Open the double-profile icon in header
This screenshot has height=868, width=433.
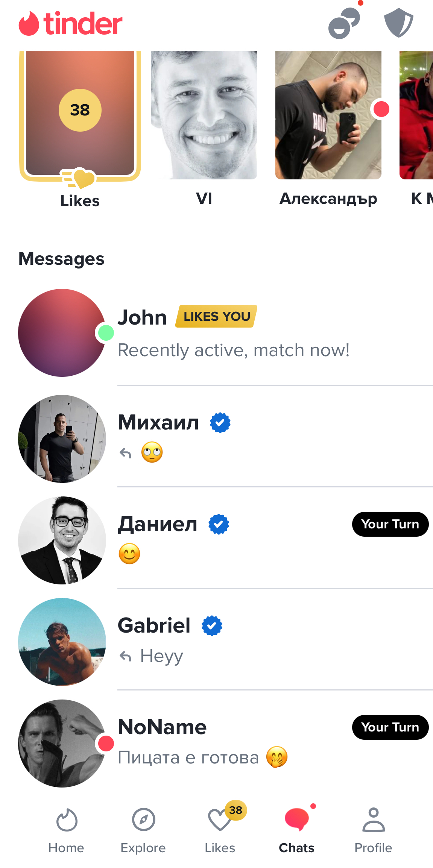point(344,23)
